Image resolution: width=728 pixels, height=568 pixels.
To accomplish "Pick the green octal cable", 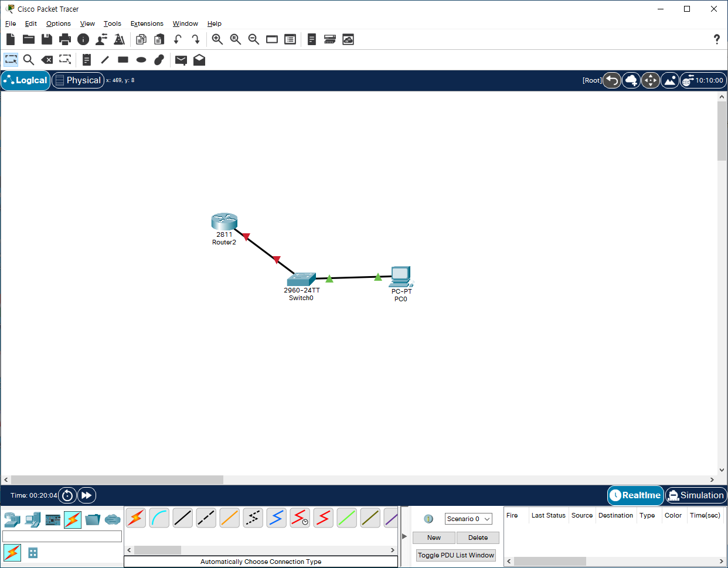I will click(x=347, y=518).
